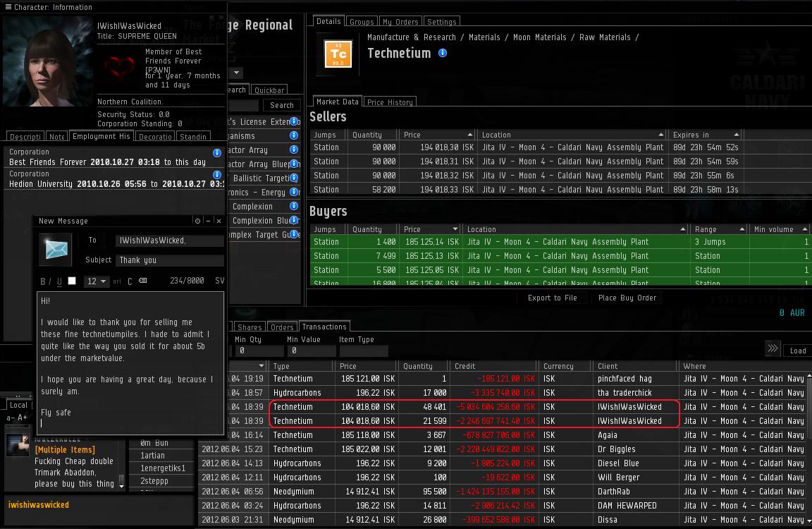Click the attachment icon in message toolbar
Image resolution: width=812 pixels, height=529 pixels.
143,281
